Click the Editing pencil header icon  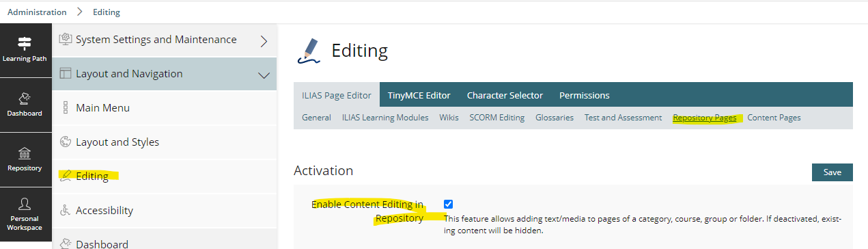[308, 51]
